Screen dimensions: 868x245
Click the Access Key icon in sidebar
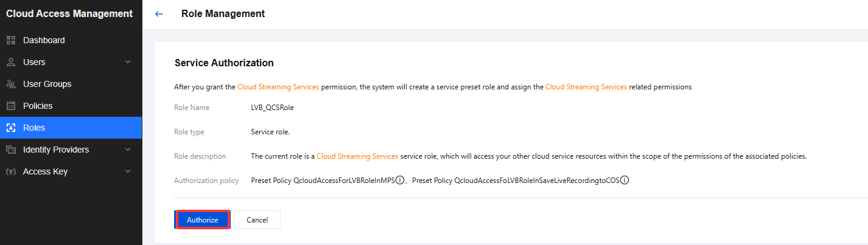(x=10, y=171)
